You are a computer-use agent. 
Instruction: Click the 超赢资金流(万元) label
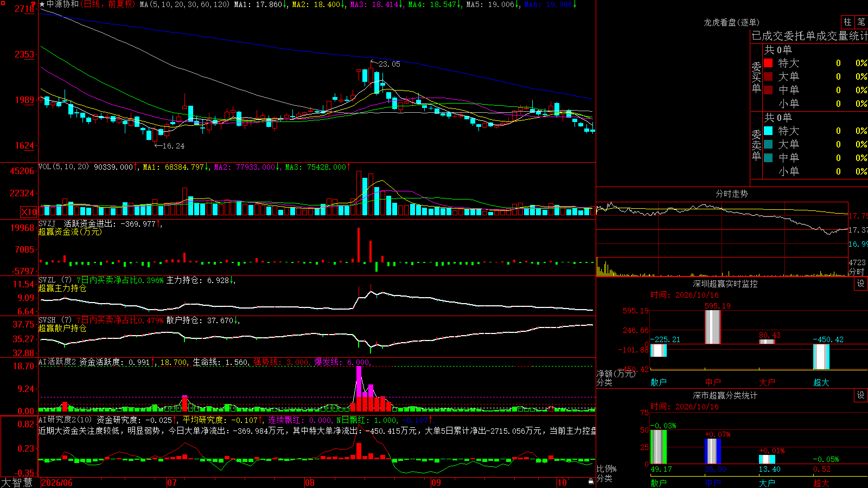click(70, 232)
